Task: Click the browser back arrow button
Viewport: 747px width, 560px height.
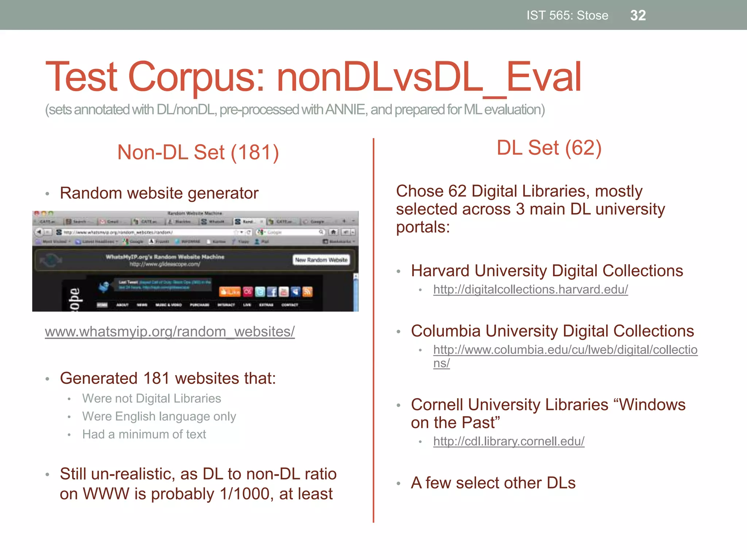Action: tap(39, 232)
